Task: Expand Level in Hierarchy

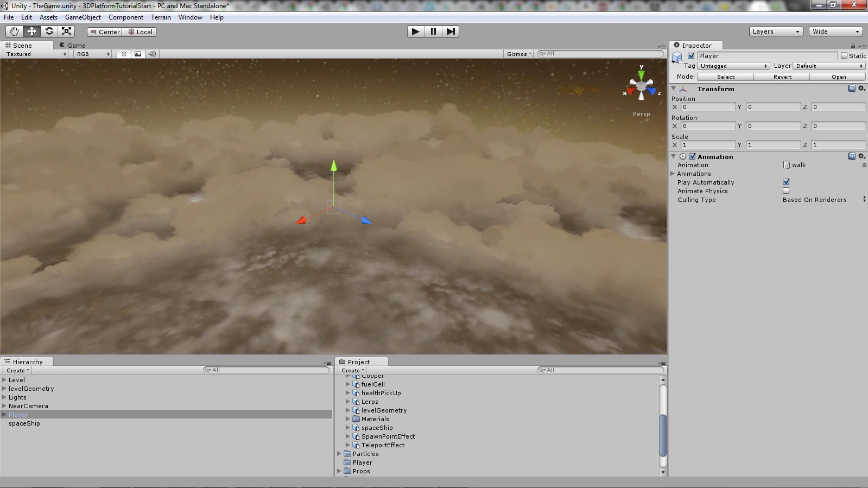Action: tap(4, 380)
